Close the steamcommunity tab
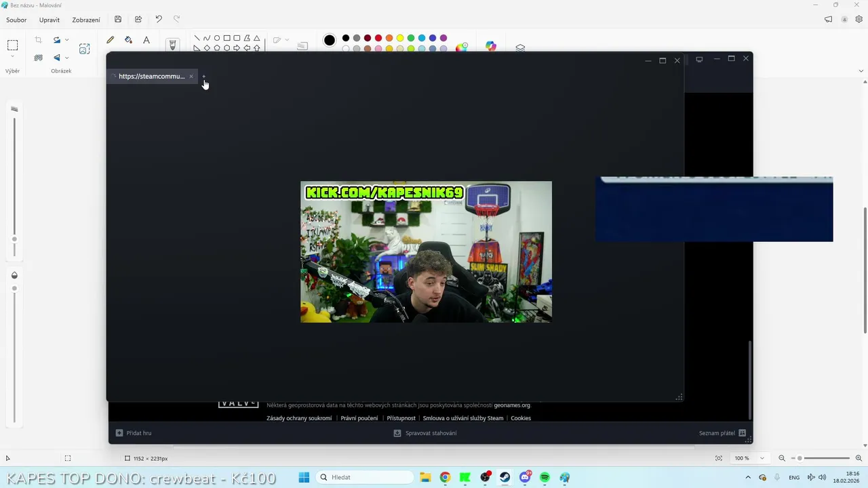 (191, 76)
